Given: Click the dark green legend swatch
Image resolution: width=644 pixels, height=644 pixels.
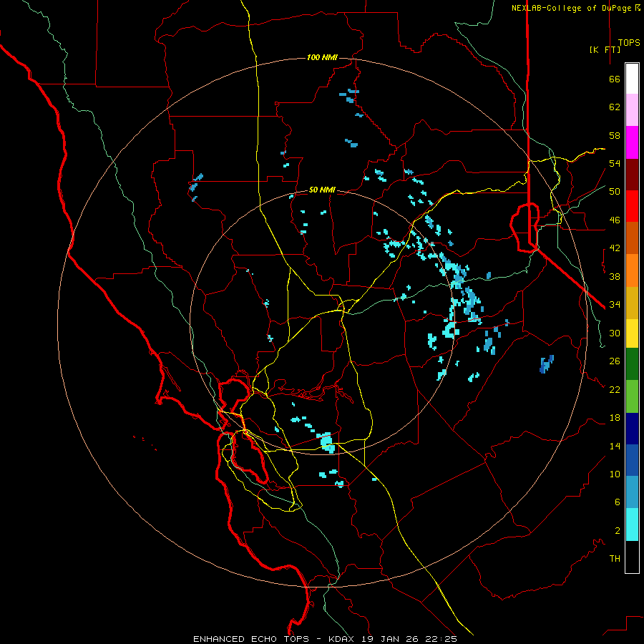Looking at the screenshot, I should point(632,364).
